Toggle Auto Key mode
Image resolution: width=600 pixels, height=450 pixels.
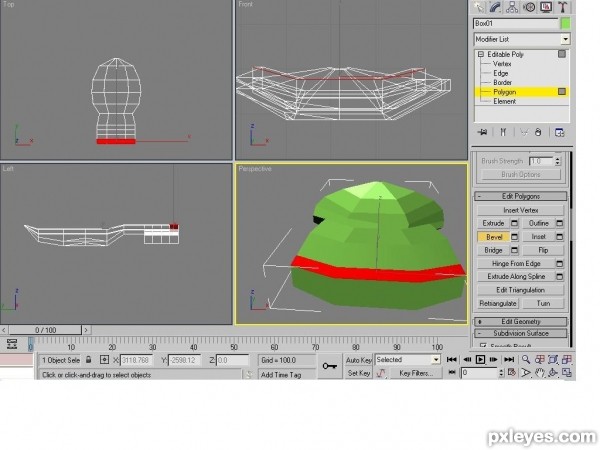coord(358,360)
